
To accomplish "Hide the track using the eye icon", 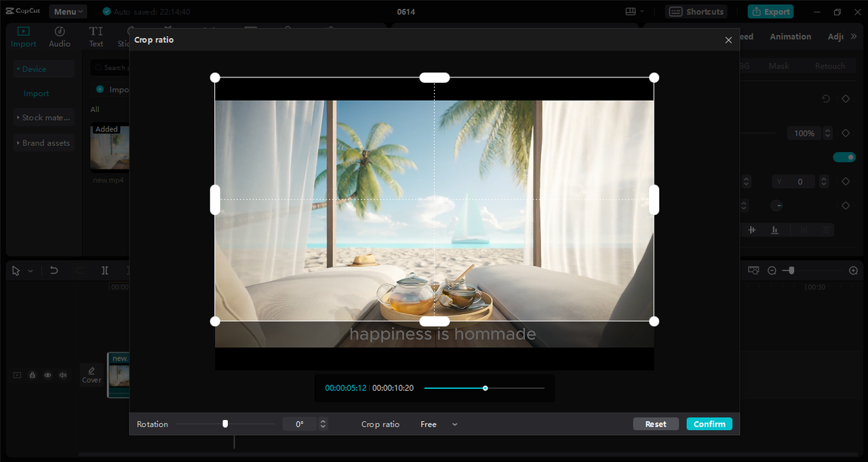I will pyautogui.click(x=47, y=374).
